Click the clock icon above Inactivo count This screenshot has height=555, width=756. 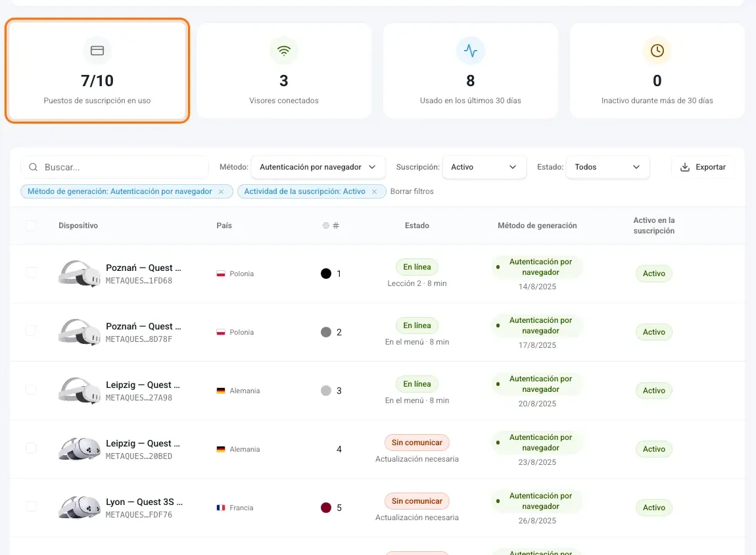tap(657, 51)
